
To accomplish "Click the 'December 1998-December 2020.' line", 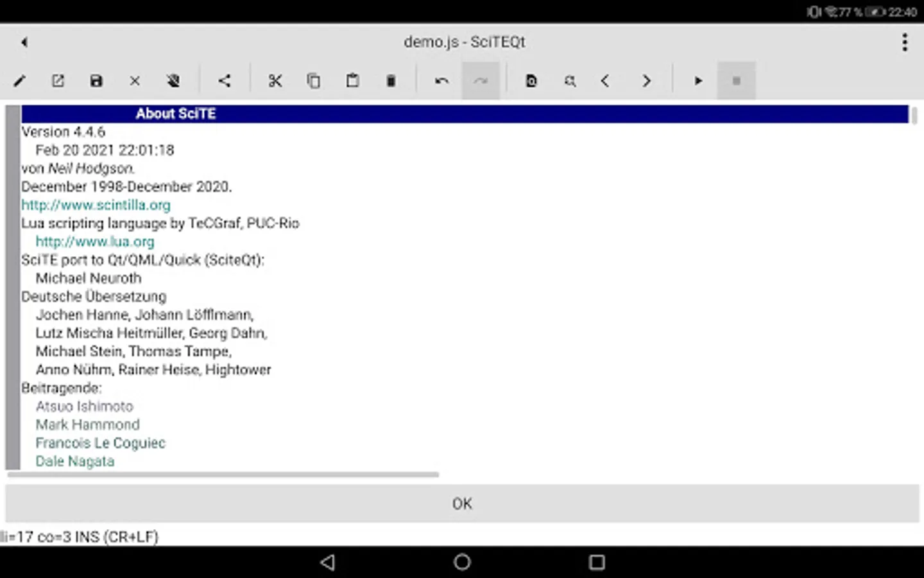I will point(126,187).
